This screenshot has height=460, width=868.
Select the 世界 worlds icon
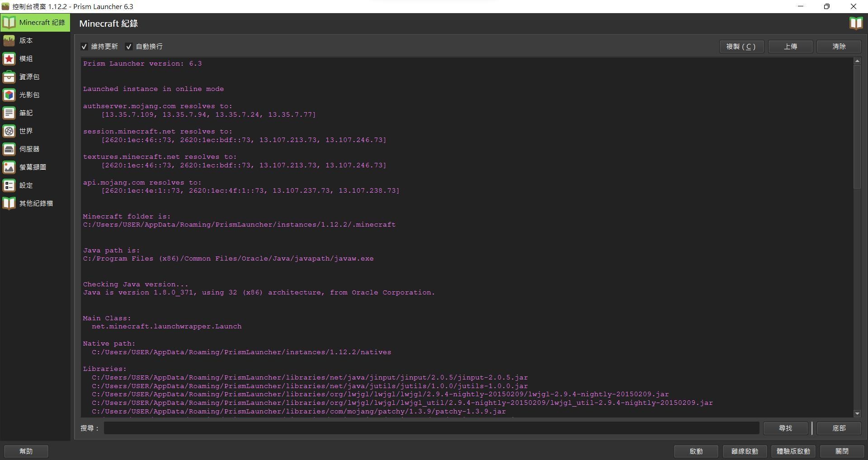tap(9, 131)
